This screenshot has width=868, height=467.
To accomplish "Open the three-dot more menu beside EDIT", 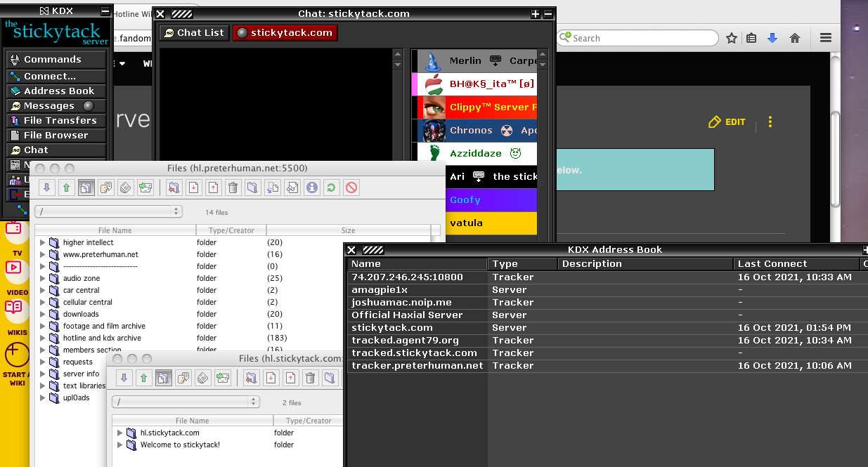I will (770, 122).
